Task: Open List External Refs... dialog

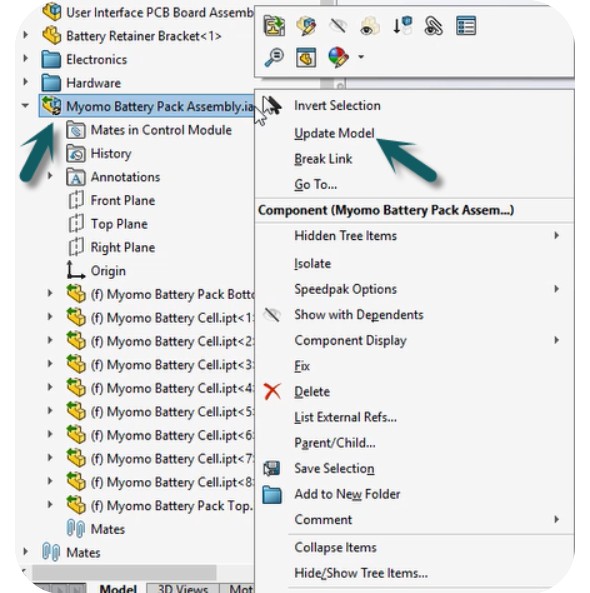Action: coord(345,417)
